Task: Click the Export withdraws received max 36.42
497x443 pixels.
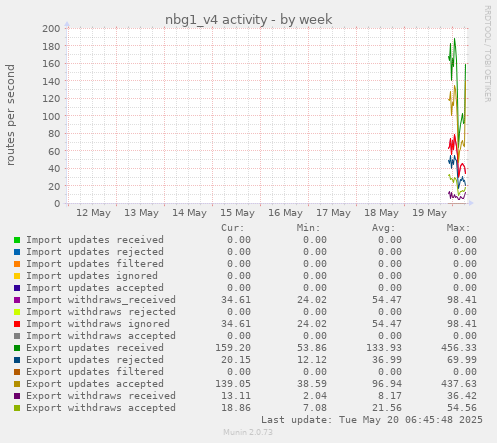Action: 462,396
